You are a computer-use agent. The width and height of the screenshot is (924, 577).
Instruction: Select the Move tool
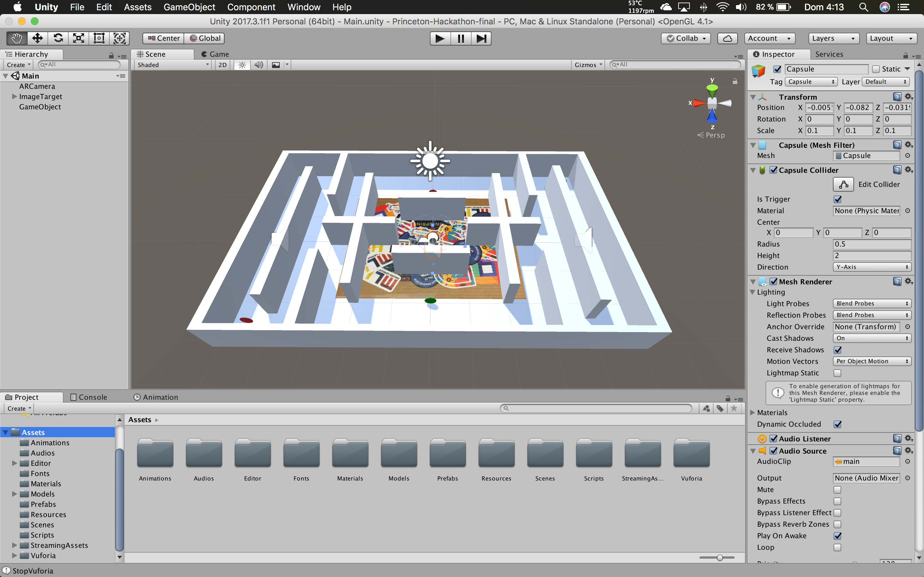click(38, 38)
